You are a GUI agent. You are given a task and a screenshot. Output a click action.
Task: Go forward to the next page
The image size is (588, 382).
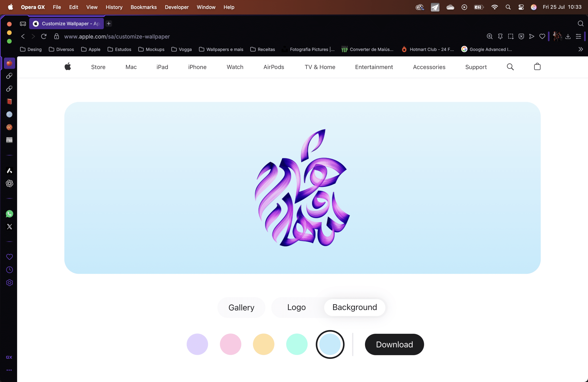[33, 37]
